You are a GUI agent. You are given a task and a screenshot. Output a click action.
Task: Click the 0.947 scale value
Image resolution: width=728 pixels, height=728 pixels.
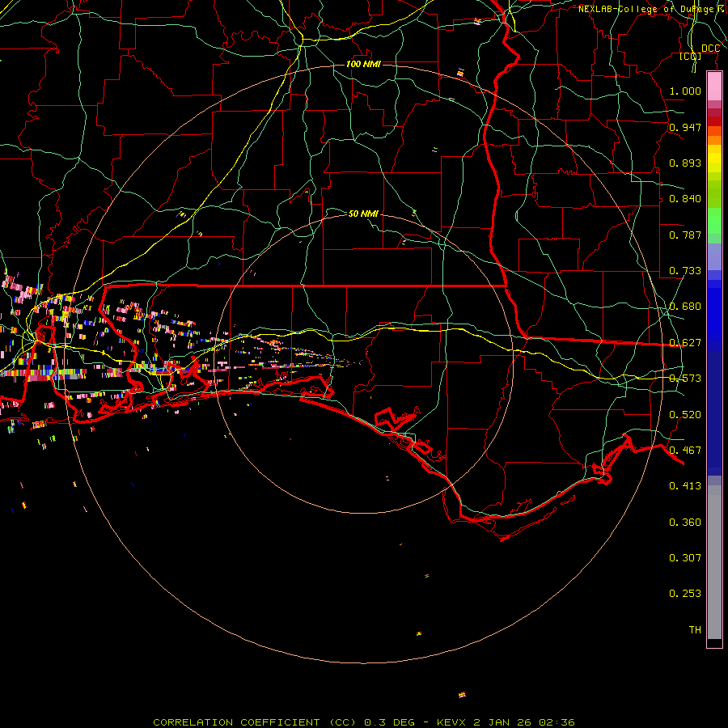685,128
